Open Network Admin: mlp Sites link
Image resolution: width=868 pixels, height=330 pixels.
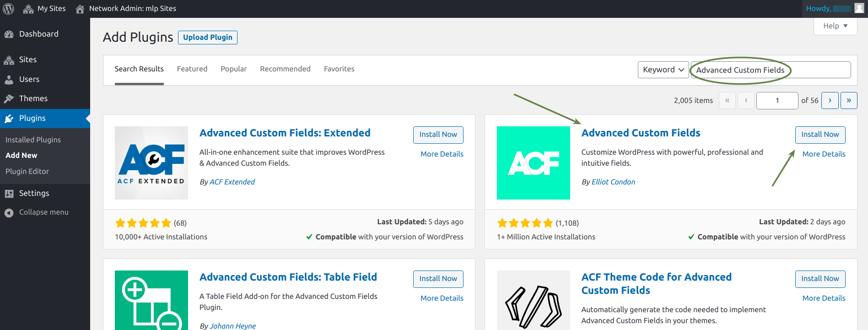(133, 9)
